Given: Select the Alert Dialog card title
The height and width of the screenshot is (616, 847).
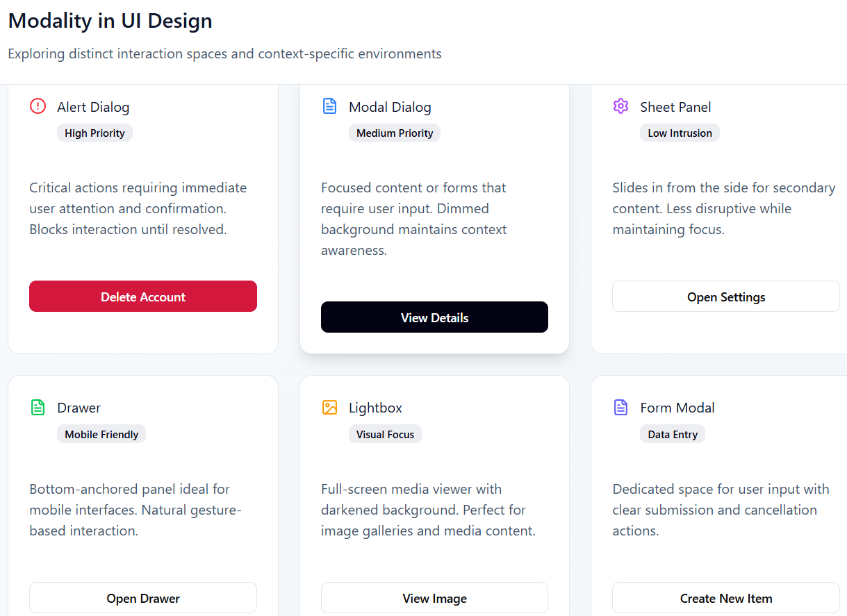Looking at the screenshot, I should pos(93,107).
